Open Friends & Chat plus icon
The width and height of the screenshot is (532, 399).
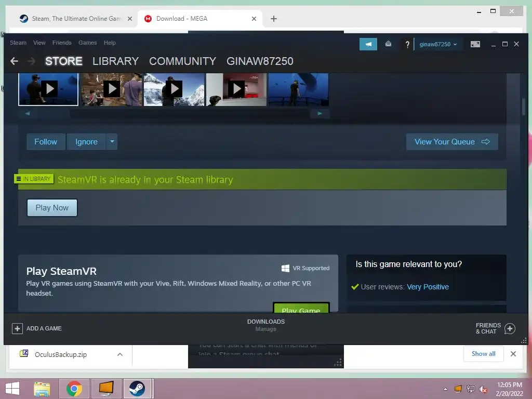[x=510, y=328]
